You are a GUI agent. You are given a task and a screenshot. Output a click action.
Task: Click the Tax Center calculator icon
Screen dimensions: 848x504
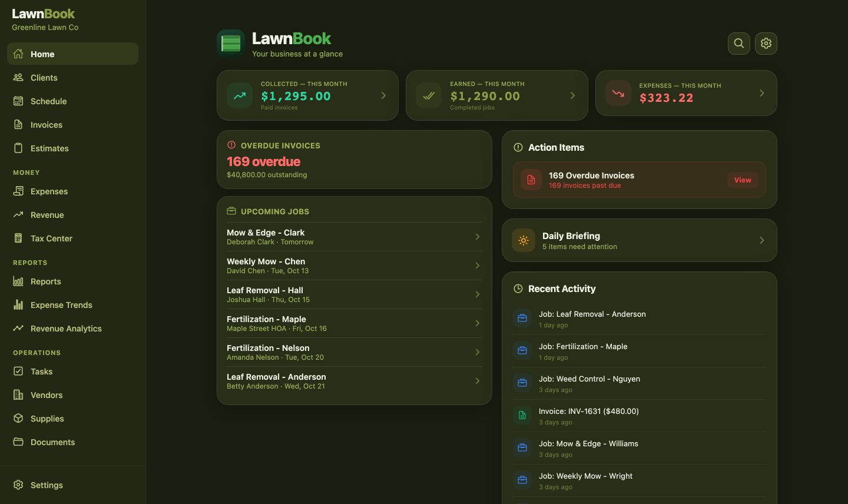18,238
